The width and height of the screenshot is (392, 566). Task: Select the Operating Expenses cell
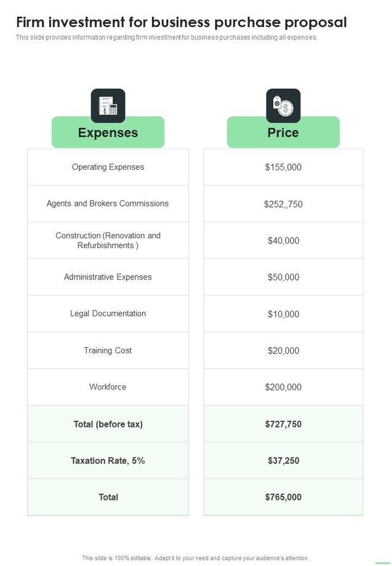coord(108,167)
